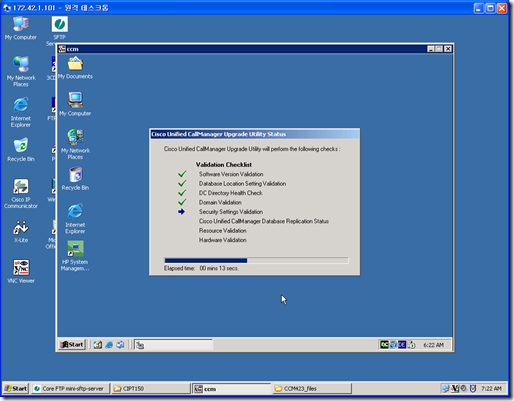Click Show Desktop quick launch in ccm taskbar
The height and width of the screenshot is (401, 514).
[x=98, y=345]
